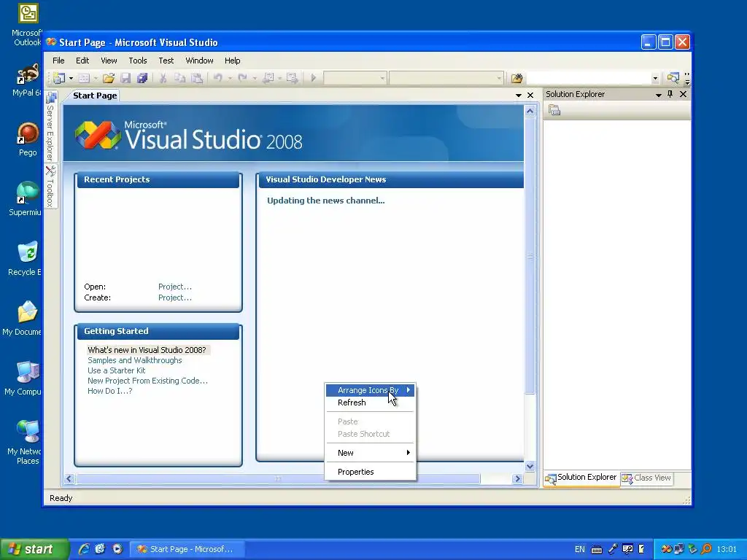Click the Properties icon in Solution Explorer
Image resolution: width=747 pixels, height=560 pixels.
[x=554, y=111]
